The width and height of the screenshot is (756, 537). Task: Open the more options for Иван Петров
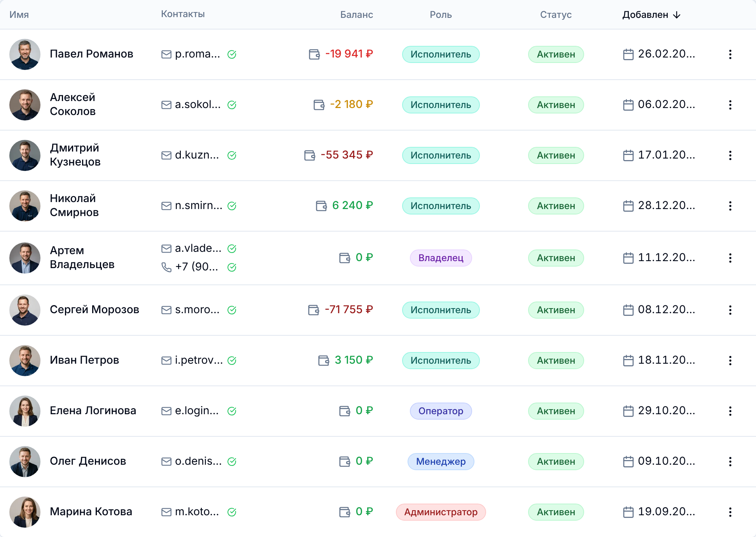730,361
